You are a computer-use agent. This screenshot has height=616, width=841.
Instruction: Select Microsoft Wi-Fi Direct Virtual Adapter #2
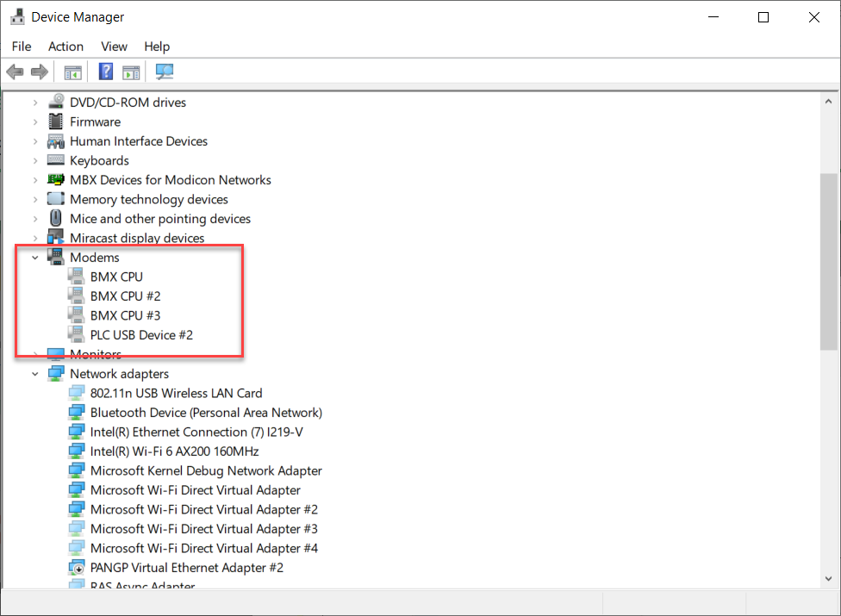(204, 509)
